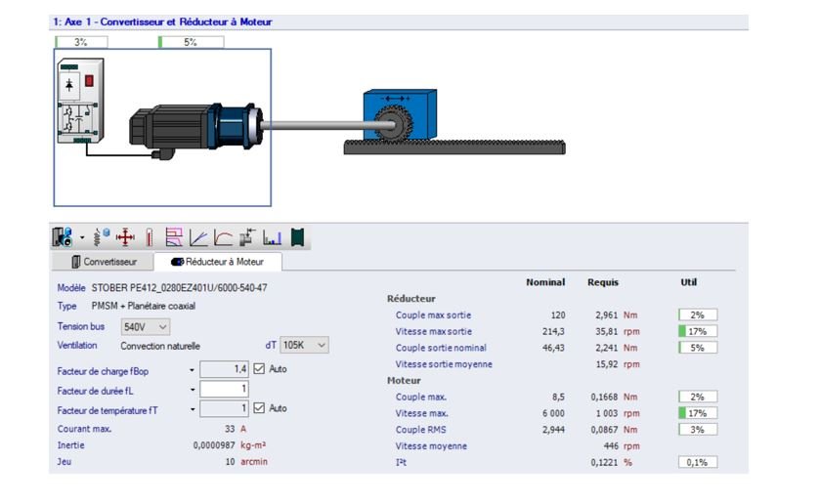Click the Vitesse sortie moyenne label
This screenshot has width=820, height=504.
444,364
